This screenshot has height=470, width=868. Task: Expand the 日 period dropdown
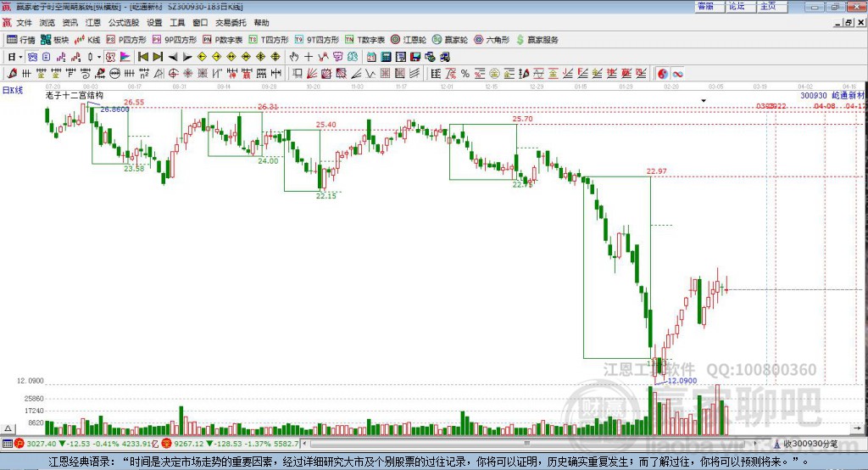20,57
